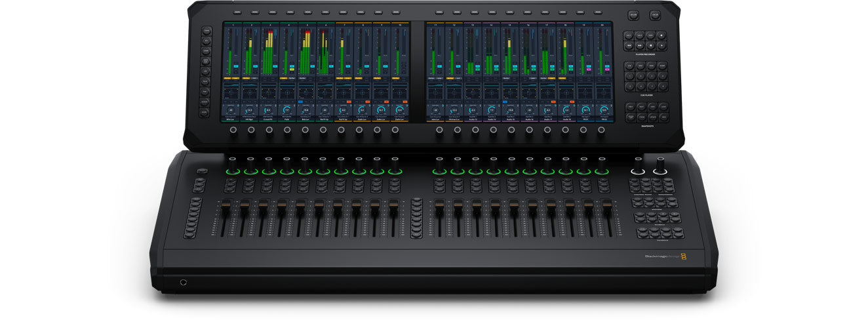Toggle the cyan button on channel 1 strip
The height and width of the screenshot is (320, 868).
236,67
